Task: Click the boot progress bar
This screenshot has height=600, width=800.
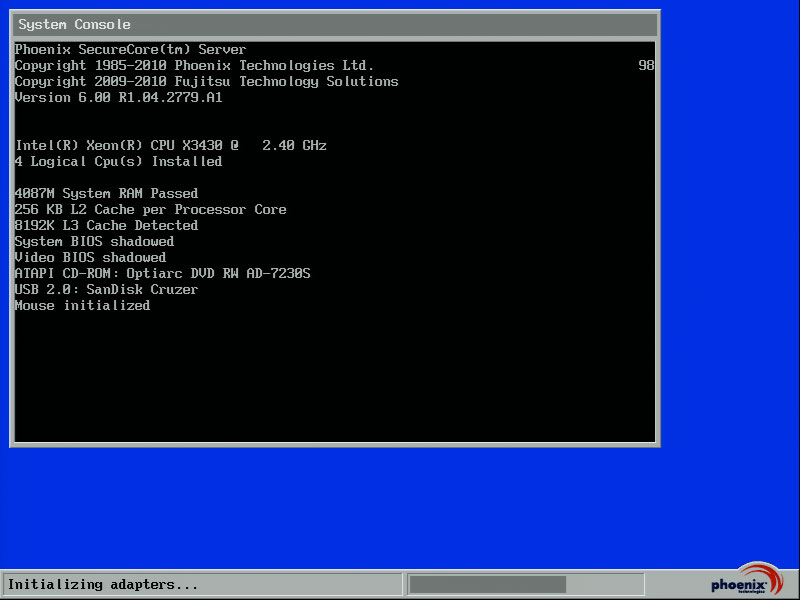Action: pos(526,584)
